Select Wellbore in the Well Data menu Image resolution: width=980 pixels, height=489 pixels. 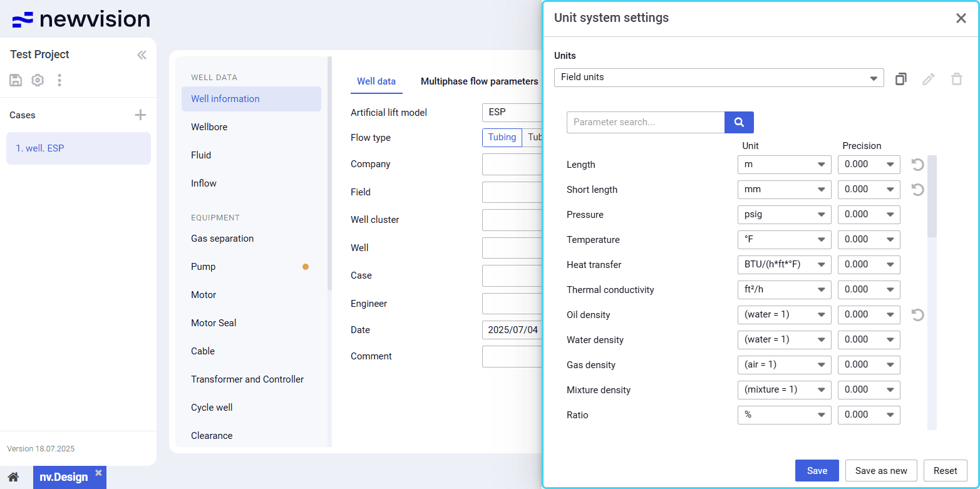[209, 127]
